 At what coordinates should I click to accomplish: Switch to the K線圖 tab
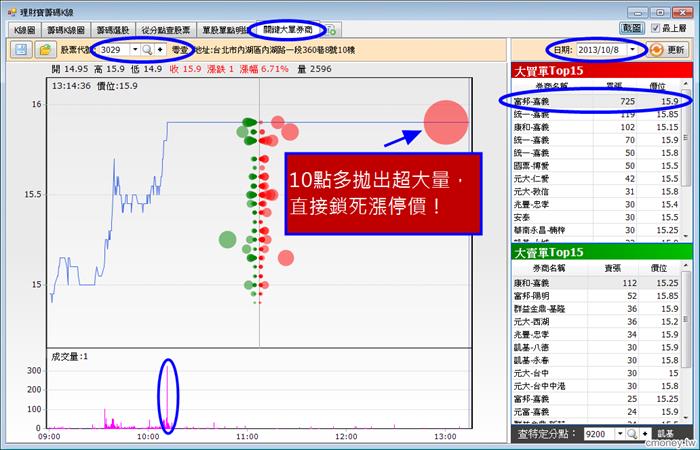[x=25, y=30]
